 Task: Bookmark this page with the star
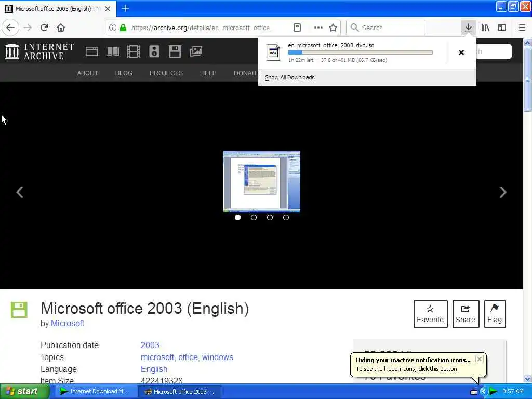coord(333,28)
